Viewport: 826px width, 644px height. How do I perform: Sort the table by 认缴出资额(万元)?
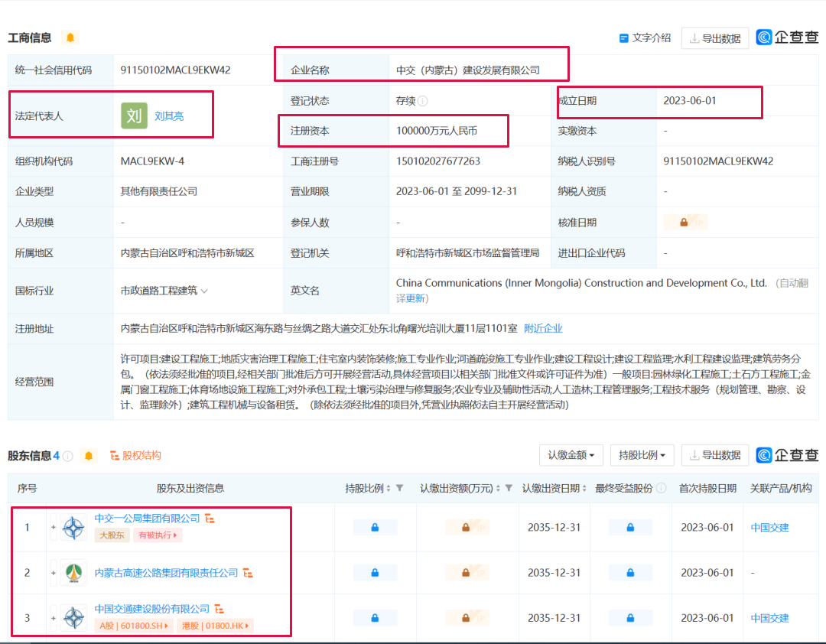pyautogui.click(x=499, y=489)
